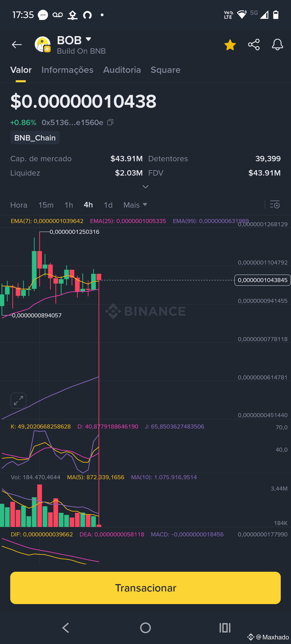
Task: Tap the Liquidez value $2.03M
Action: pyautogui.click(x=129, y=173)
